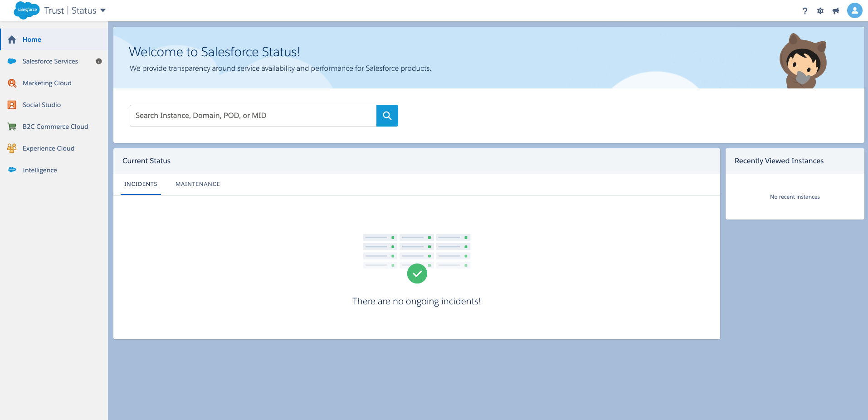
Task: Click the Salesforce cloud logo
Action: tap(27, 10)
